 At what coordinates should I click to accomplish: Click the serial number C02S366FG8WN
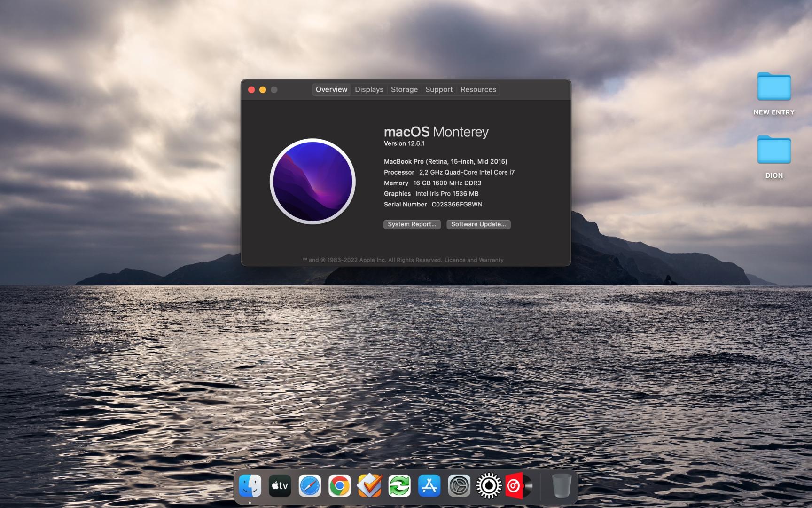[457, 204]
